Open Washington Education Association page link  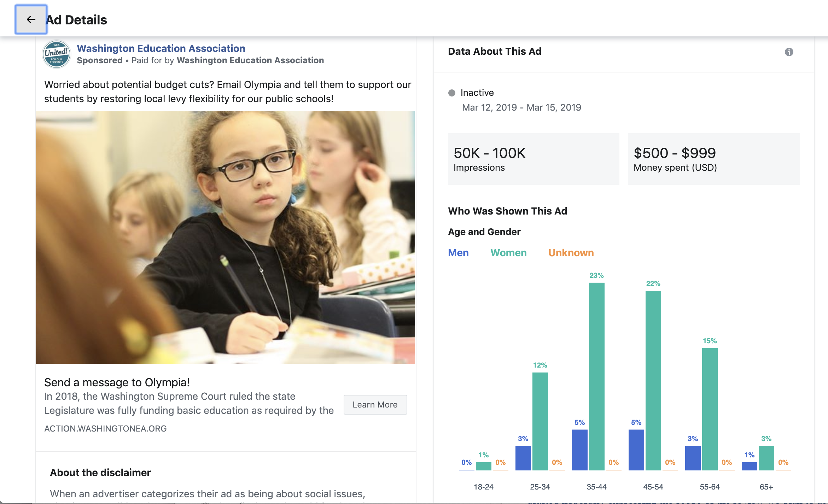pos(161,48)
